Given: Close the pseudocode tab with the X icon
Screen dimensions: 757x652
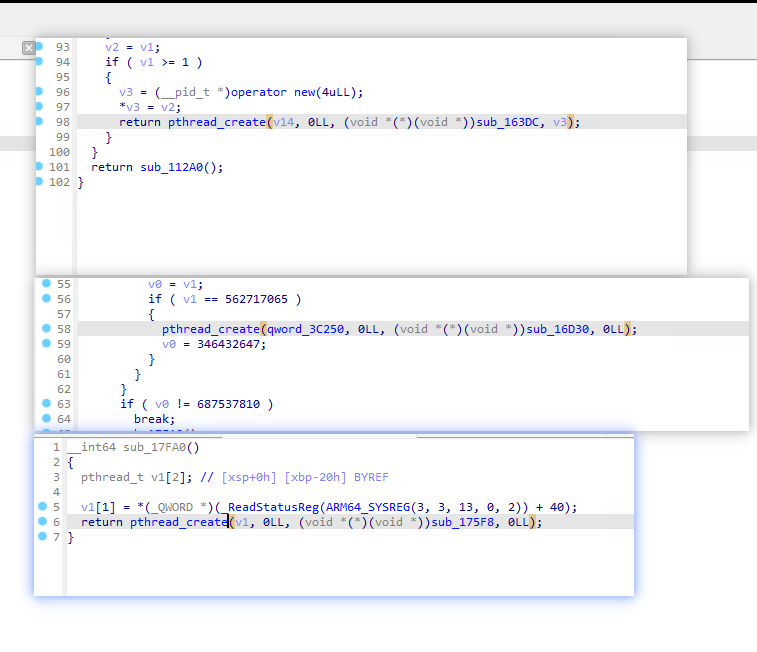Looking at the screenshot, I should pos(28,48).
